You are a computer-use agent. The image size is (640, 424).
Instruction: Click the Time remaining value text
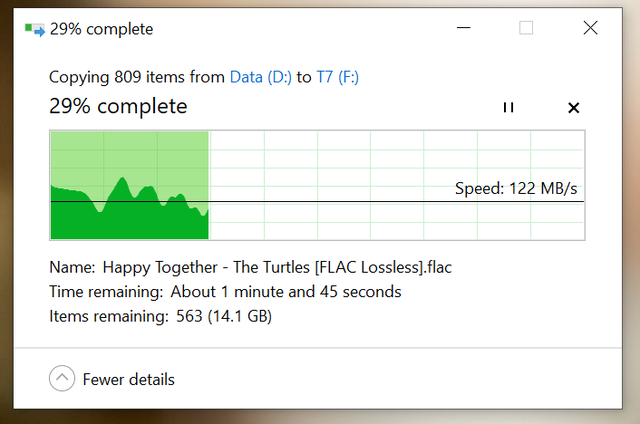tap(286, 292)
